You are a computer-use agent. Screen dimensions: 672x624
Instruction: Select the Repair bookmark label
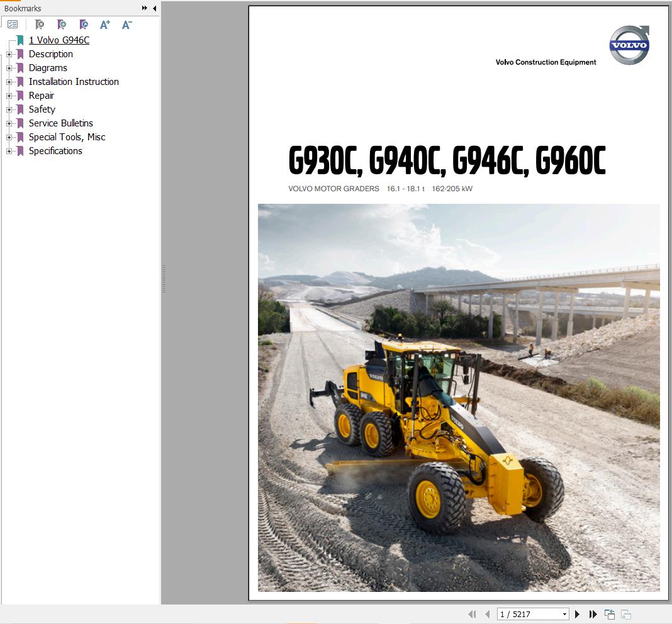click(x=41, y=96)
